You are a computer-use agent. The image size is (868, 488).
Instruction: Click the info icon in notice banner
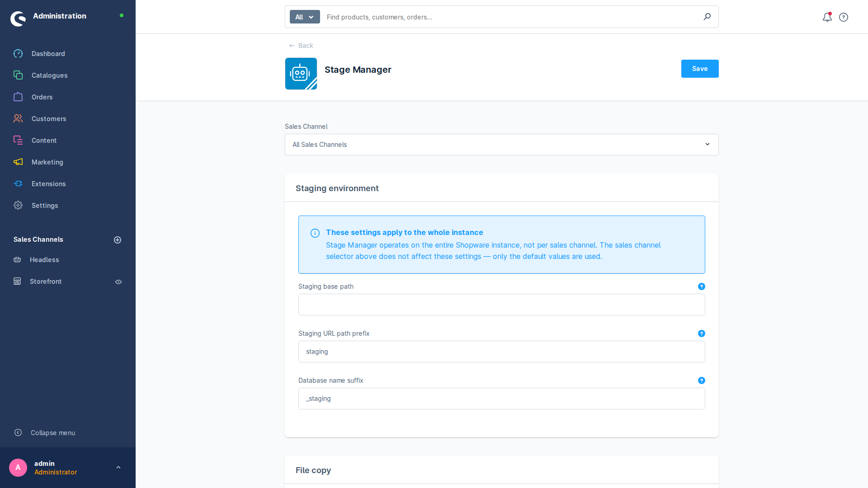(315, 233)
